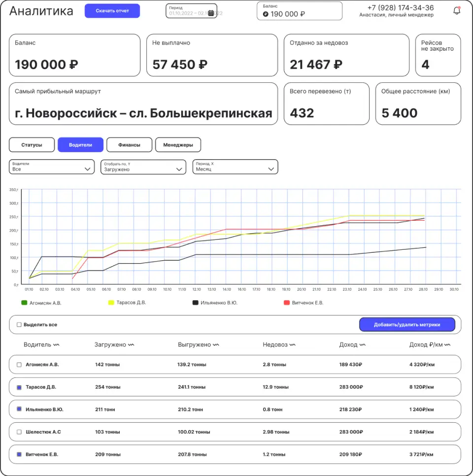
Task: Open the calendar icon in period field
Action: [x=211, y=13]
